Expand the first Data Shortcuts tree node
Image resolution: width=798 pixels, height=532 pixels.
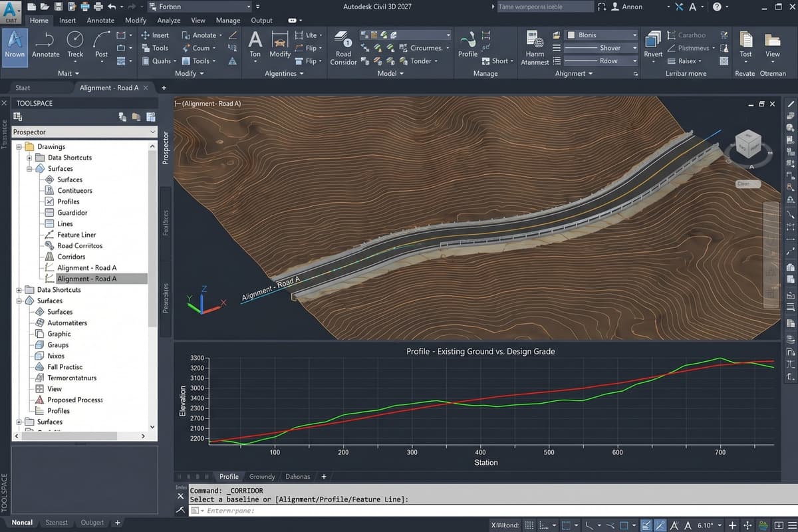[x=29, y=158]
